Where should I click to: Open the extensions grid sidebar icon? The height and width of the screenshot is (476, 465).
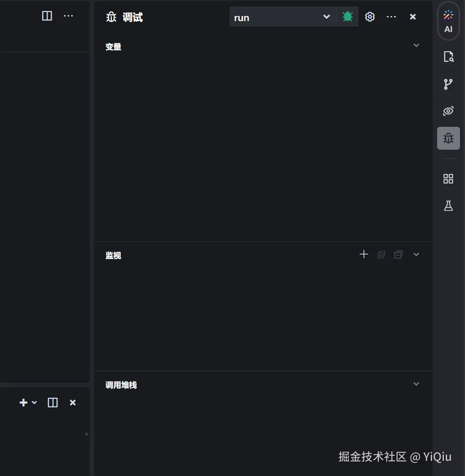[x=448, y=178]
